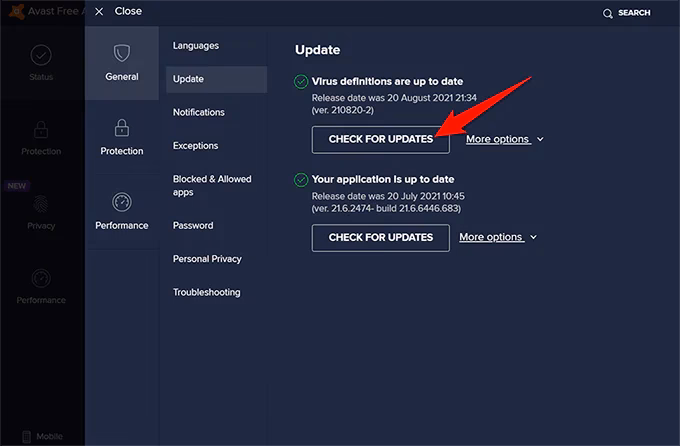Click the 'Release date was 20 August 2021 21:34' text
The height and width of the screenshot is (446, 680).
pyautogui.click(x=394, y=98)
